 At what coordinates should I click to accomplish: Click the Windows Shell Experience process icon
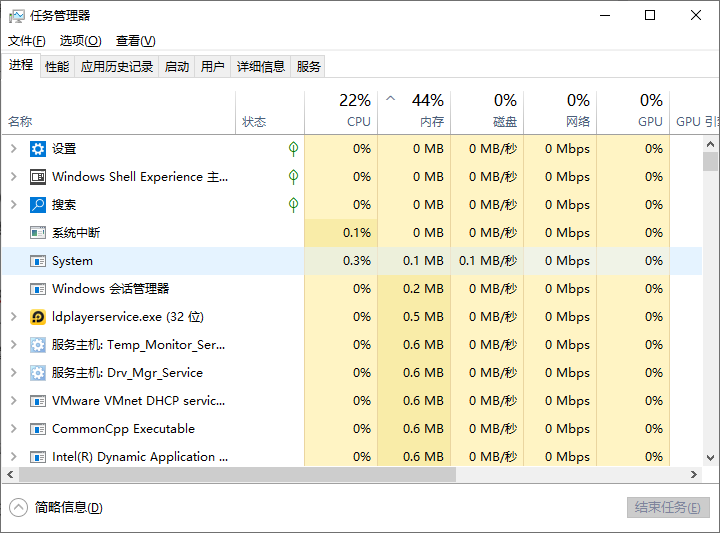click(x=38, y=177)
